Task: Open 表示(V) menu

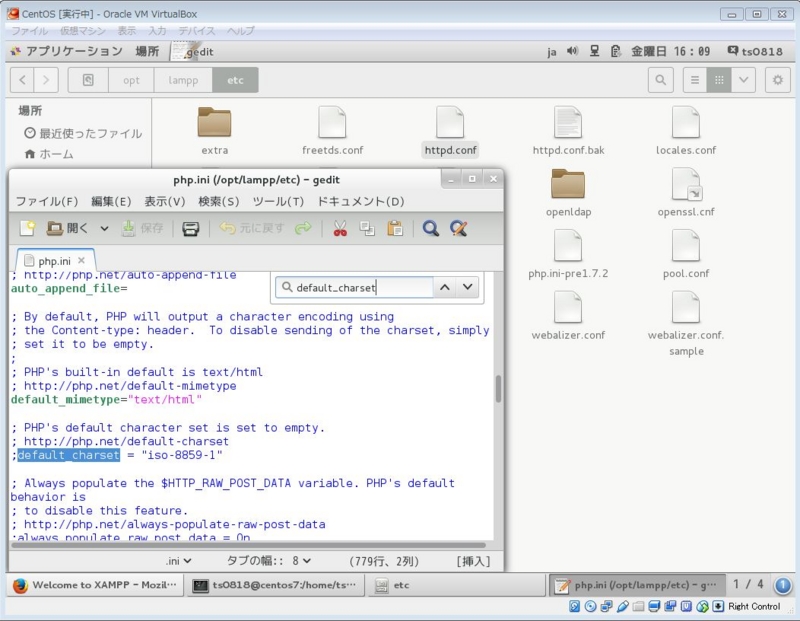Action: point(164,201)
